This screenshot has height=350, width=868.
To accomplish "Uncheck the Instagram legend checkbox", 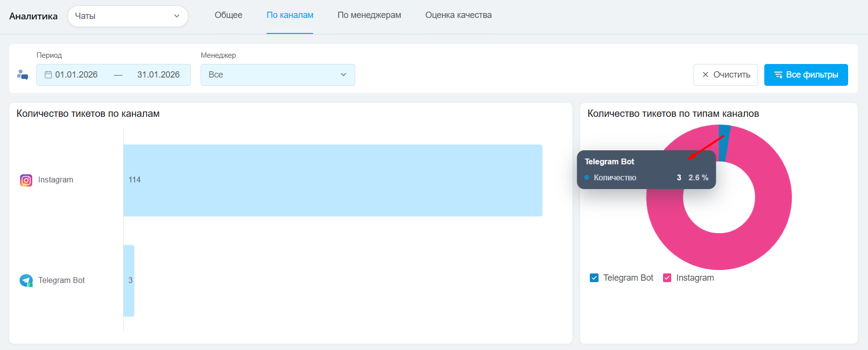I will click(x=667, y=278).
